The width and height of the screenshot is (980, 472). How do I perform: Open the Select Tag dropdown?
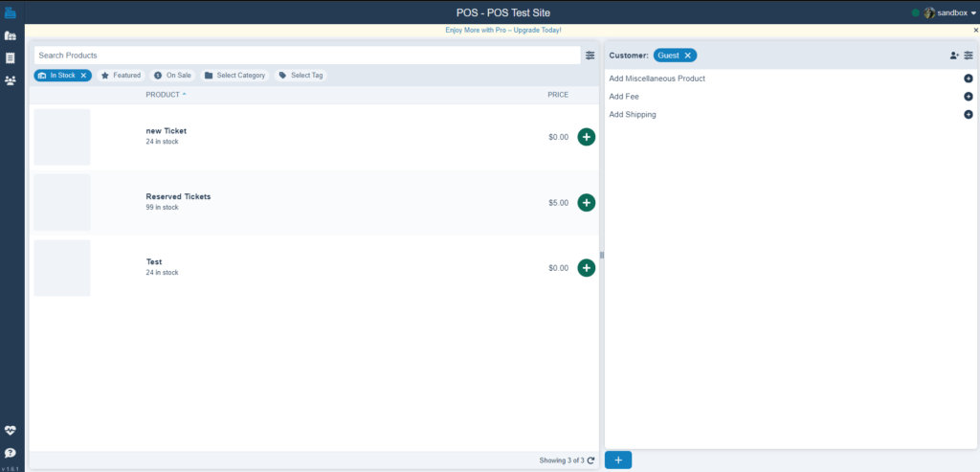click(x=301, y=76)
